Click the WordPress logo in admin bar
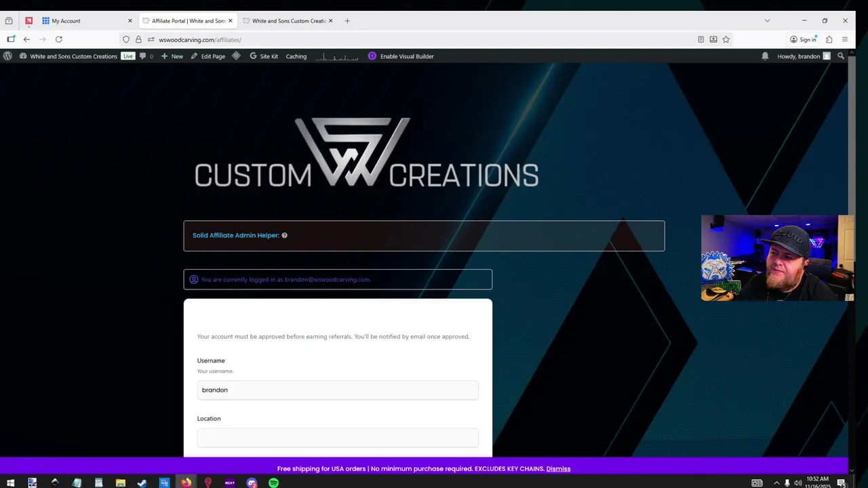Viewport: 868px width, 488px height. coord(7,56)
